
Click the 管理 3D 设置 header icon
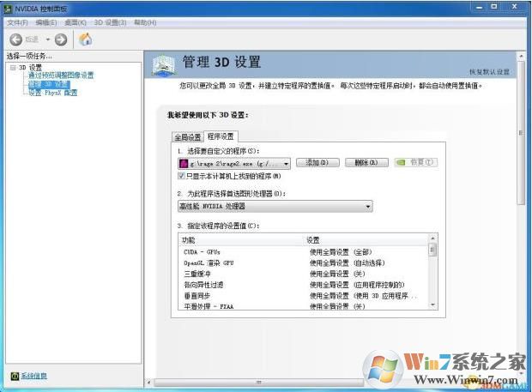point(165,65)
